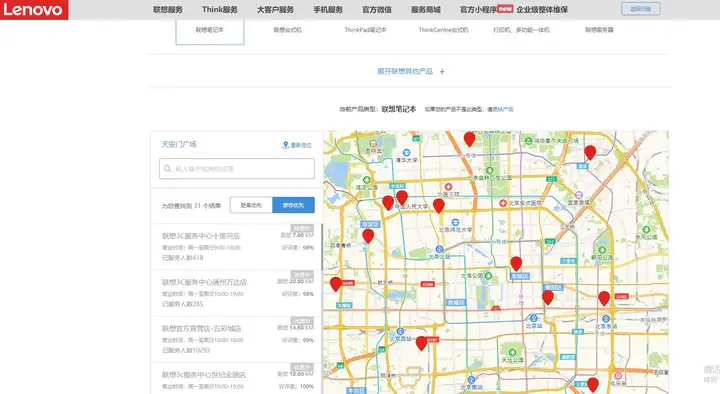
Task: Open the 服务商城 menu item
Action: coord(426,10)
